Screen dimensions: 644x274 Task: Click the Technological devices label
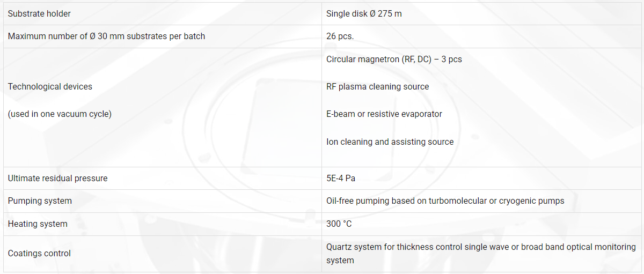(50, 86)
